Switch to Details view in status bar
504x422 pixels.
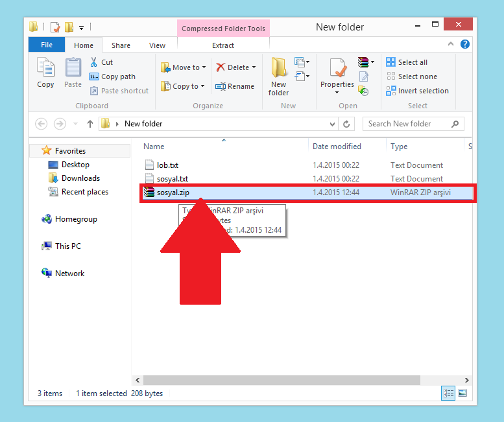448,393
